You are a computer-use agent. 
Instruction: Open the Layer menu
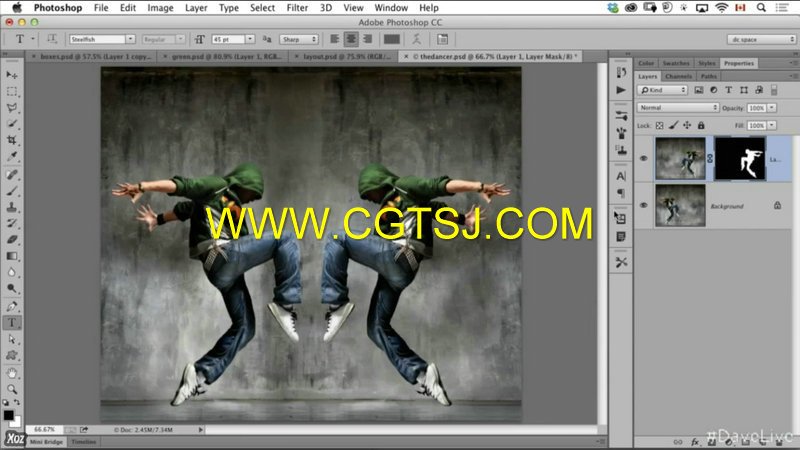(x=196, y=8)
